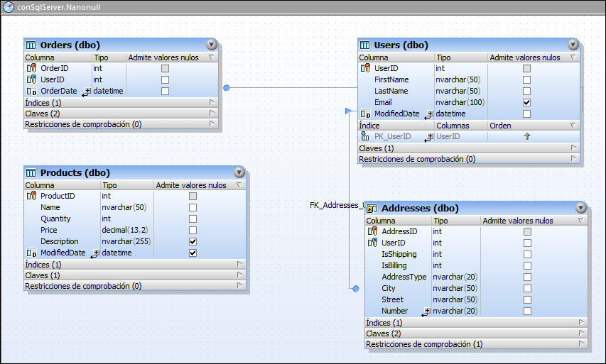The image size is (606, 364).
Task: Click the foreign key icon beside Addresses UserID
Action: pos(372,243)
